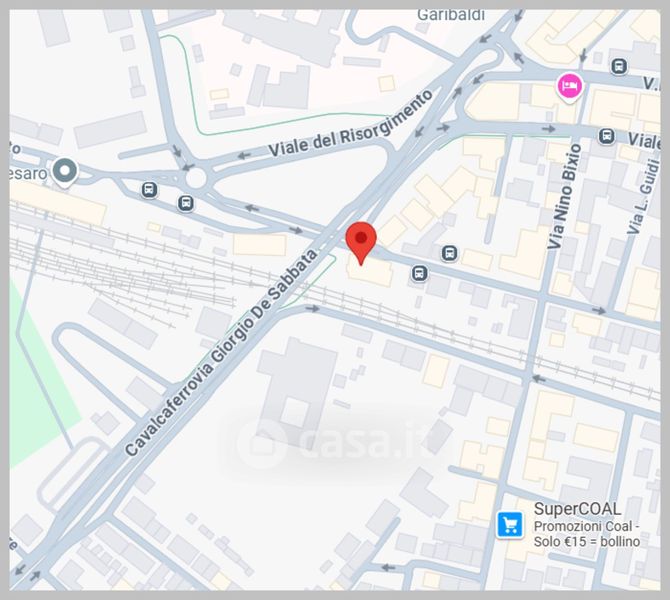Click bus stop beside right-edge 'Viale' label
Image resolution: width=670 pixels, height=600 pixels.
point(606,136)
